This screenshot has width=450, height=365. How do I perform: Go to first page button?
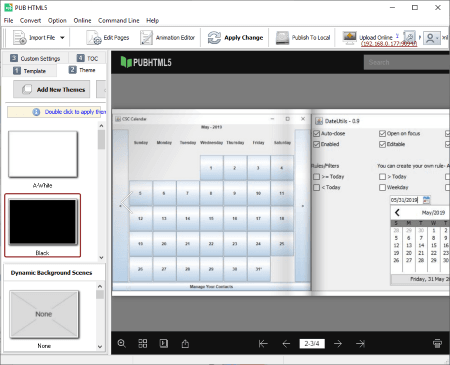tap(263, 343)
